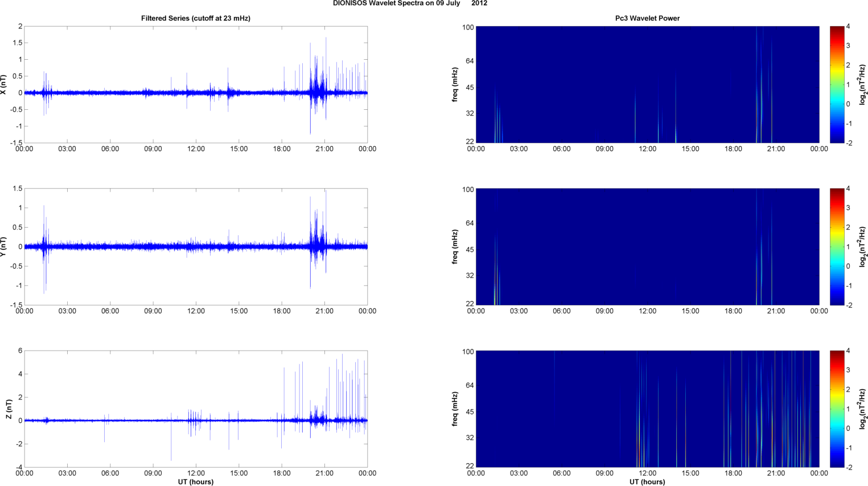The height and width of the screenshot is (486, 868).
Task: Click the colorbar beside the middle spectrogram
Action: (x=837, y=247)
